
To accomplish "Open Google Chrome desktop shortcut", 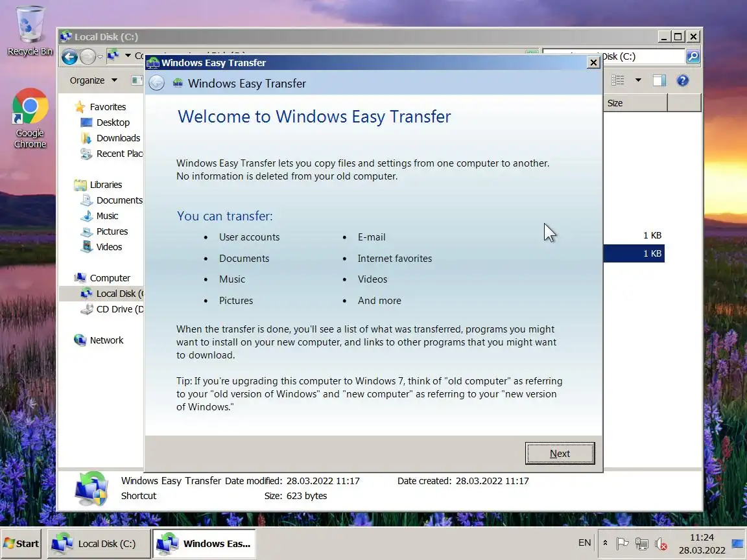I will [30, 118].
